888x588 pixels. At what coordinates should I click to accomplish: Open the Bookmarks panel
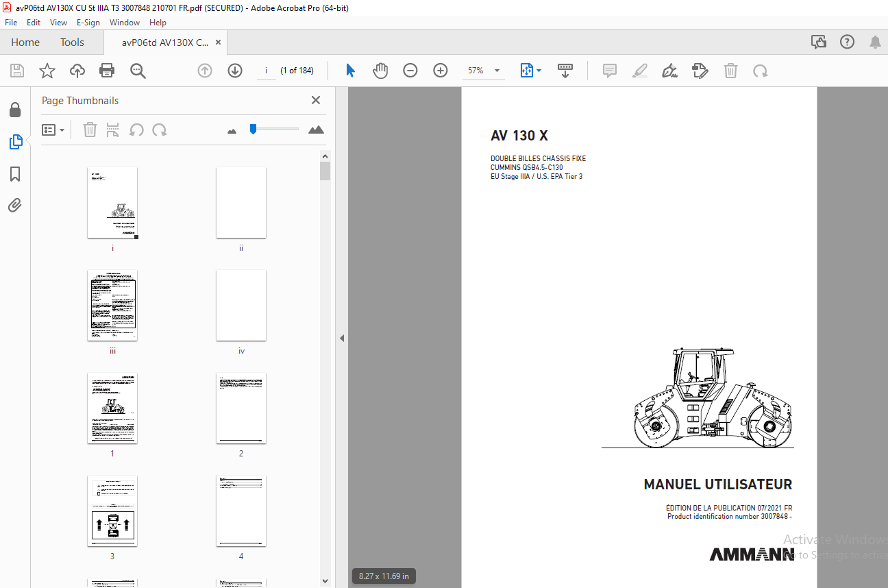point(15,174)
